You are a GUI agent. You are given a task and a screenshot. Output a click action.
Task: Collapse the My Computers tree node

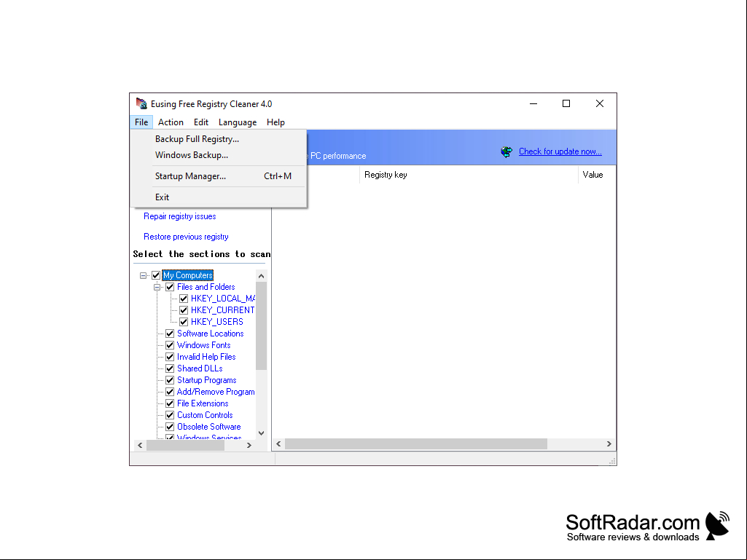[x=143, y=275]
